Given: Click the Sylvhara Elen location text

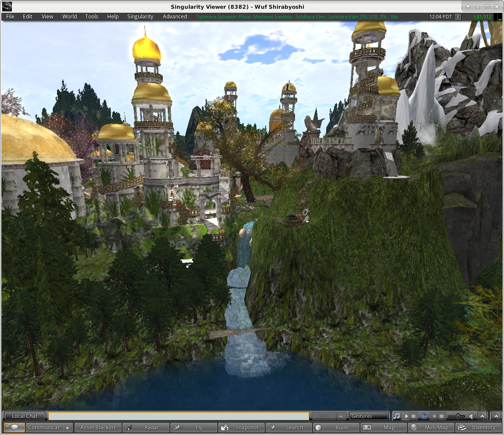Looking at the screenshot, I should tap(297, 17).
